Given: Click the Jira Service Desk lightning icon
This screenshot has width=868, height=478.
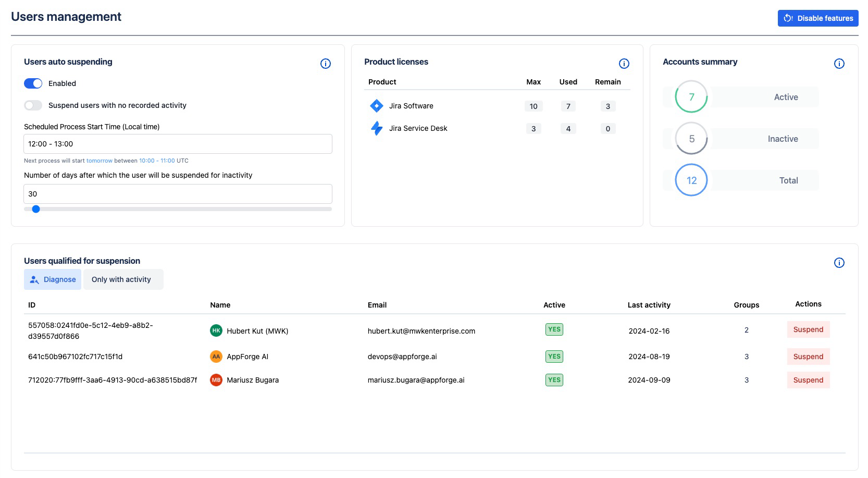Looking at the screenshot, I should pyautogui.click(x=376, y=128).
